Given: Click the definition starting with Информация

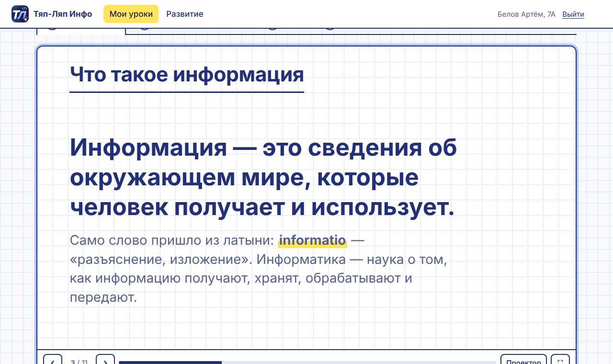Looking at the screenshot, I should (x=263, y=177).
